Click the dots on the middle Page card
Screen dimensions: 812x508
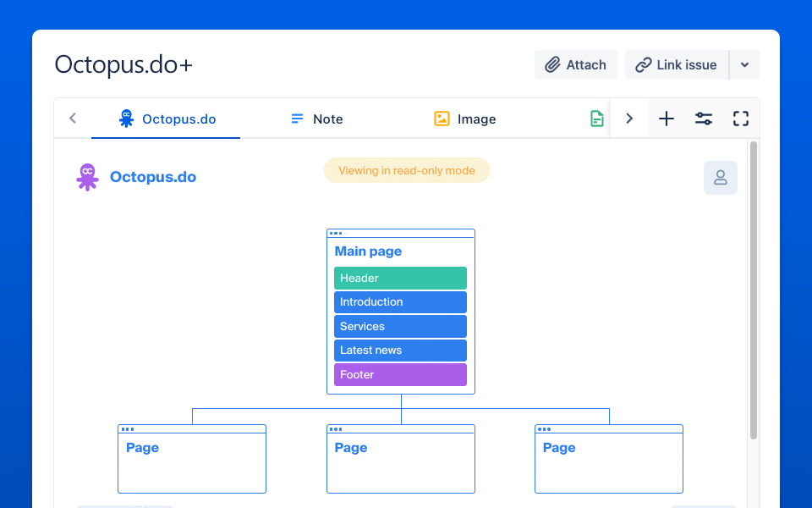[x=336, y=429]
